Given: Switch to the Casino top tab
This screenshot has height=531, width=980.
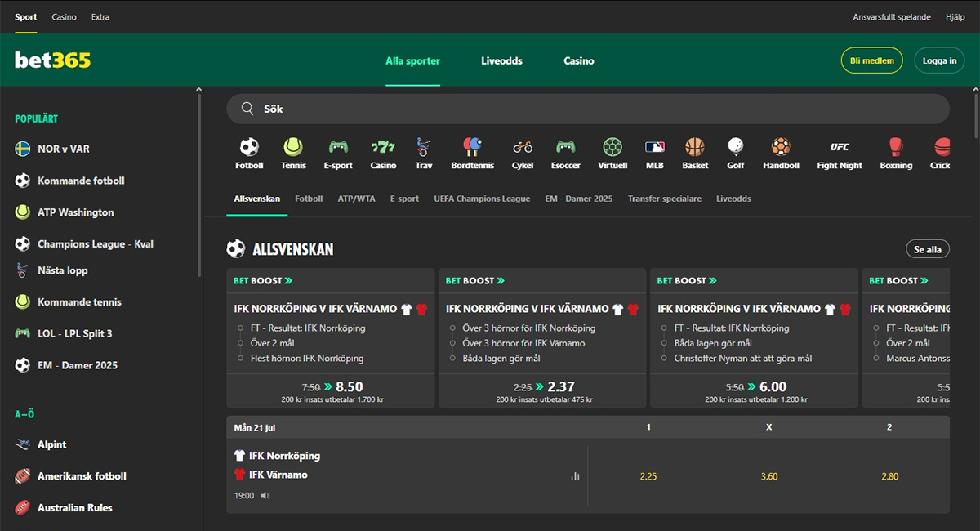Looking at the screenshot, I should click(64, 17).
